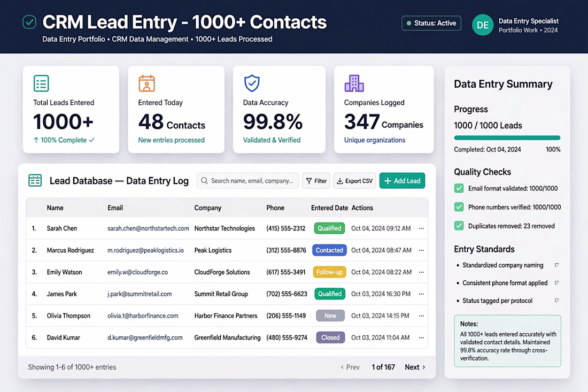This screenshot has height=392, width=588.
Task: Open sarah.chen@northstartech.com email link
Action: [x=148, y=228]
